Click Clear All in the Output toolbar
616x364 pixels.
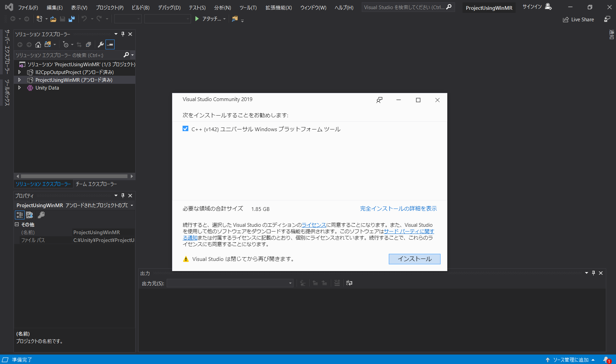click(337, 283)
